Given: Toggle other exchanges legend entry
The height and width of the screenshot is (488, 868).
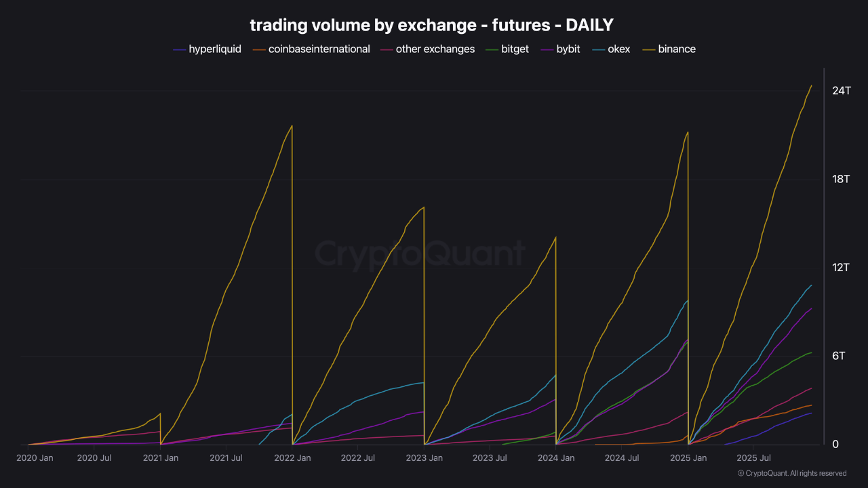Looking at the screenshot, I should point(435,49).
